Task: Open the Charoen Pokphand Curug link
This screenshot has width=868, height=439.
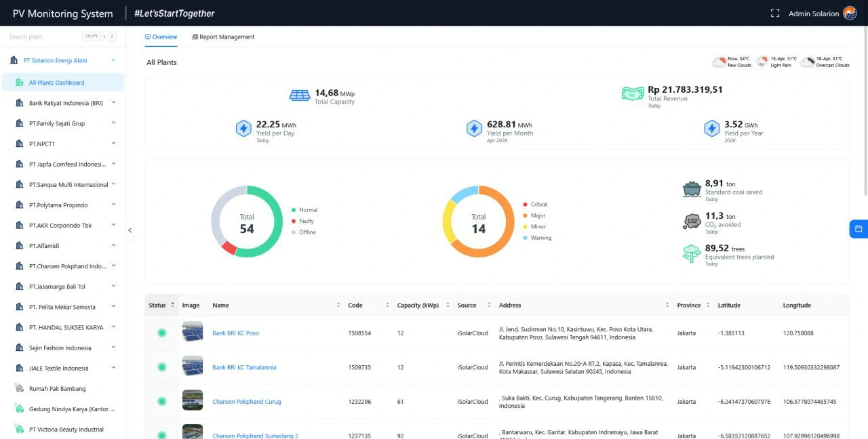Action: (x=246, y=402)
